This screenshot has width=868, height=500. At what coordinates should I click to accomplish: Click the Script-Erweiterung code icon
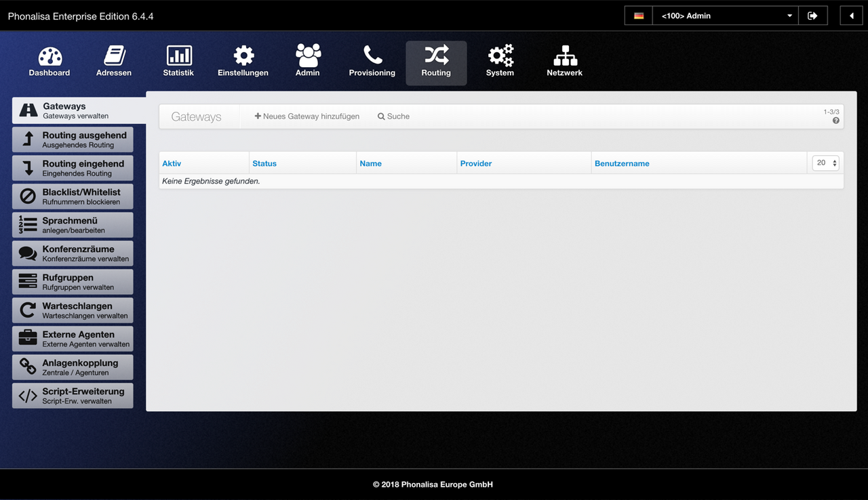pyautogui.click(x=28, y=396)
